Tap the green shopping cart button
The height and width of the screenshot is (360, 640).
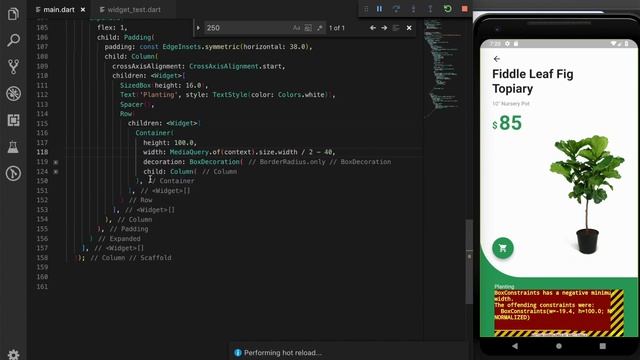click(503, 248)
